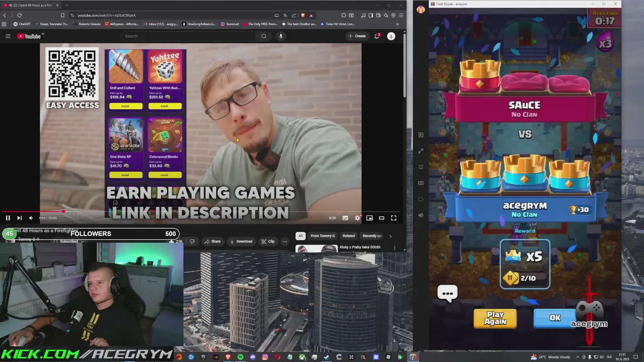Screen dimensions: 644x362
Task: Click the YouTube search magnifier button
Action: point(264,36)
